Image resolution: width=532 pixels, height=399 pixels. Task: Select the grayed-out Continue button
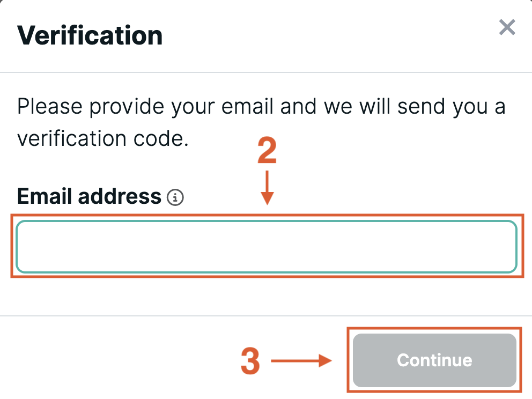click(x=434, y=360)
